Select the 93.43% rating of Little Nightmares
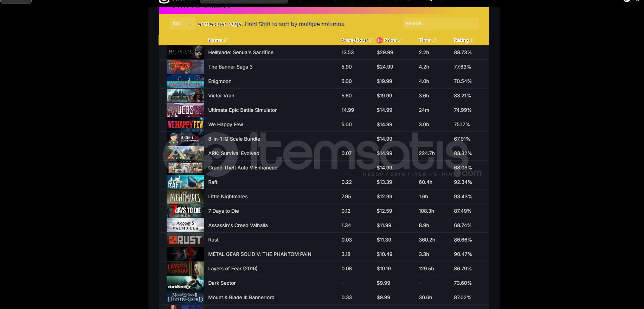644x309 pixels. pyautogui.click(x=463, y=197)
